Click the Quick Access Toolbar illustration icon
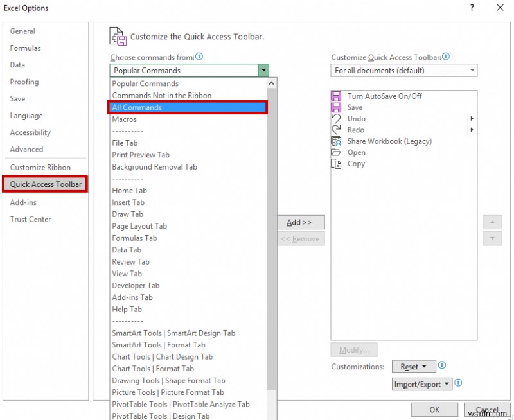This screenshot has height=420, width=514. [x=117, y=36]
